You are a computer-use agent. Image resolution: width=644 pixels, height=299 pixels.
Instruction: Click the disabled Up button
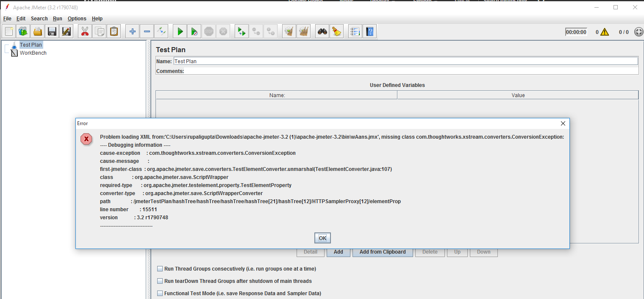[458, 252]
